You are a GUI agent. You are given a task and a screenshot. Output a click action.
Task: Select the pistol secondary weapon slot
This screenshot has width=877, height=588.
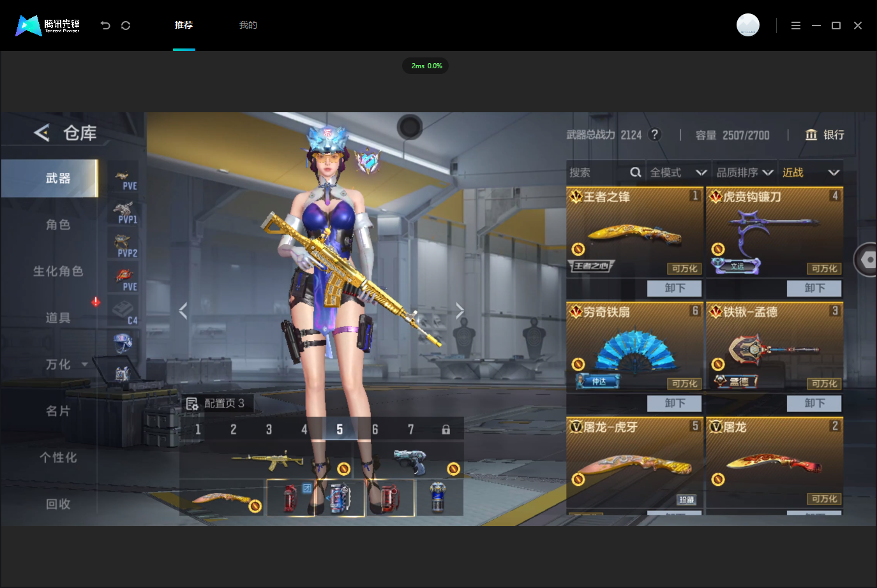[x=409, y=460]
